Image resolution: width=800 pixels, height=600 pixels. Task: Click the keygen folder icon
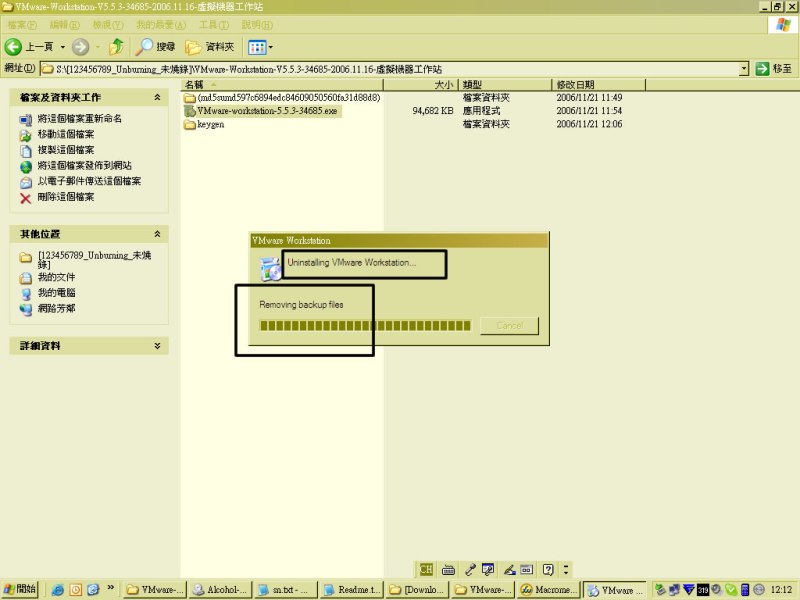coord(190,124)
